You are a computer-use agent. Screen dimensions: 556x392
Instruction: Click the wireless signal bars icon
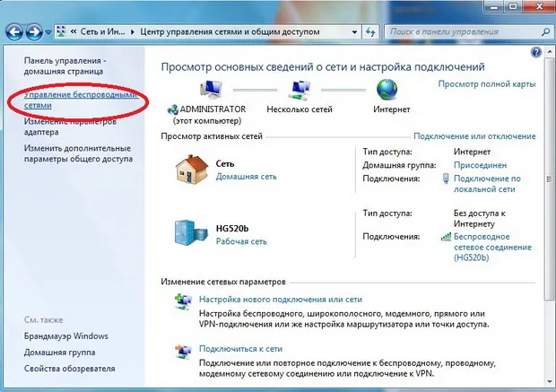(446, 237)
